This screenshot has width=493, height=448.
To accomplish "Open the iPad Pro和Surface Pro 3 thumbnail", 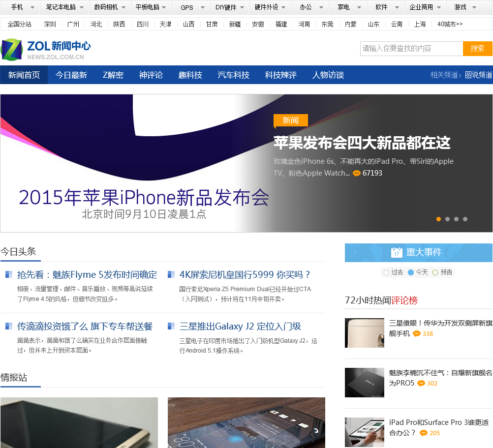I will (x=365, y=432).
